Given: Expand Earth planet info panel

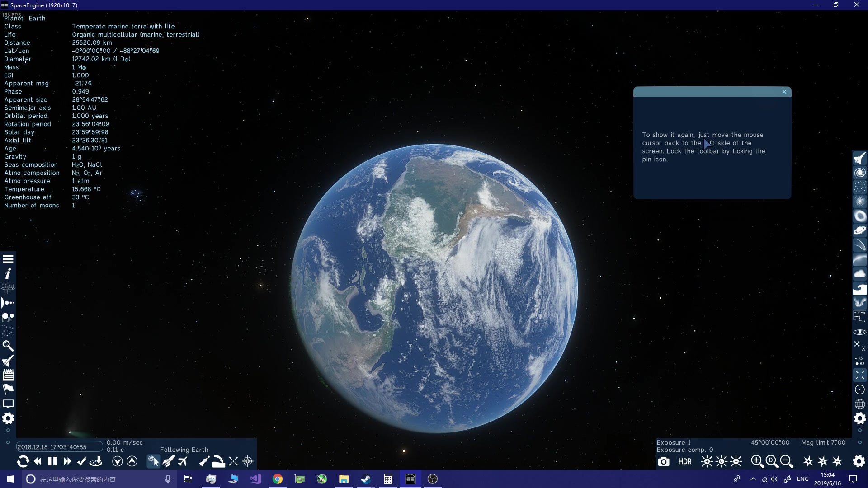Looking at the screenshot, I should click(x=24, y=18).
